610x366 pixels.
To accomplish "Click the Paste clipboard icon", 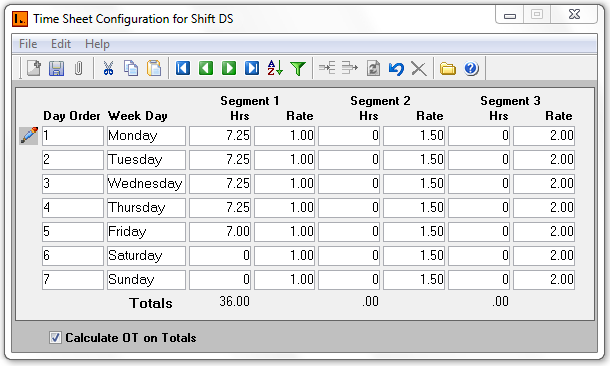I will pyautogui.click(x=154, y=68).
